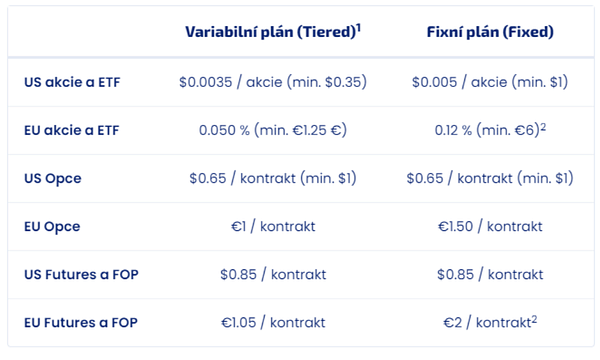Select the US Futures a FOP label
Viewport: 600px width, 360px height.
(81, 275)
